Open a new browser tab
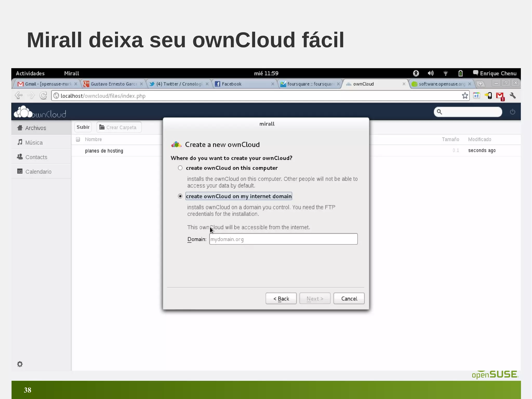 click(481, 84)
